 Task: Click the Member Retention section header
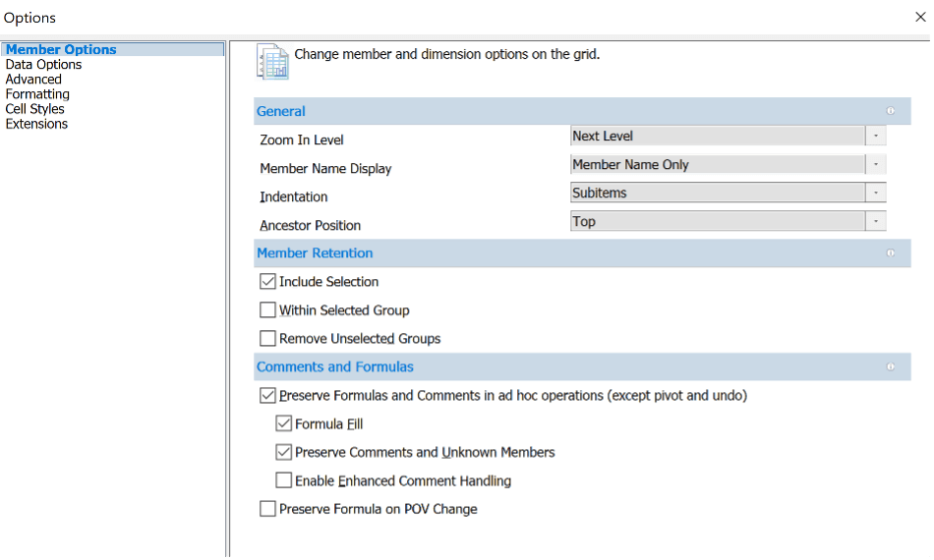[x=582, y=252]
